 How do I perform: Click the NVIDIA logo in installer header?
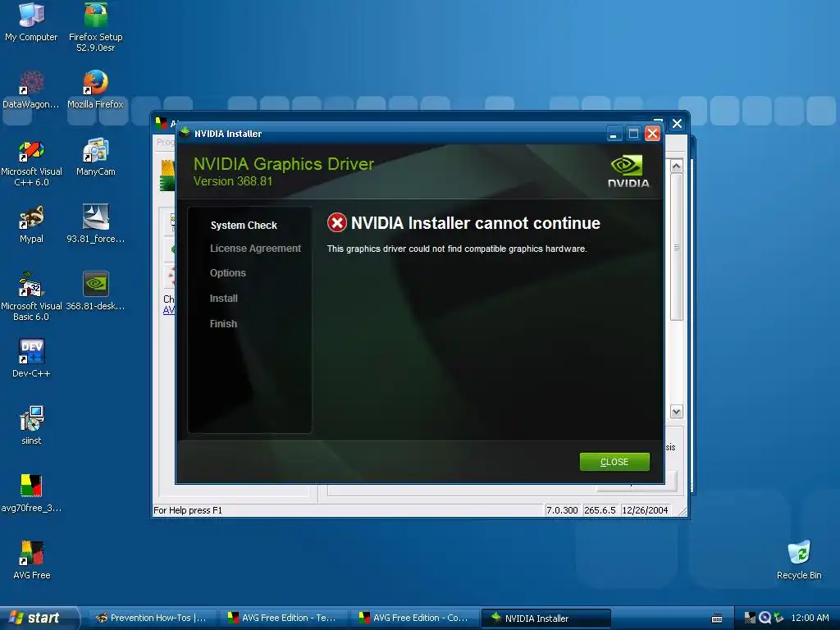tap(628, 171)
